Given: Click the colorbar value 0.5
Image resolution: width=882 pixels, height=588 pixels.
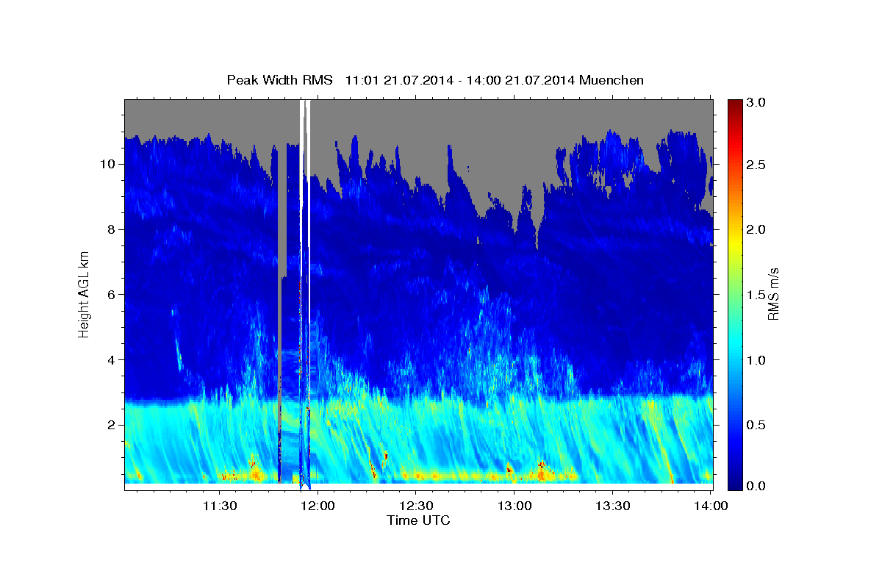Looking at the screenshot, I should 757,424.
